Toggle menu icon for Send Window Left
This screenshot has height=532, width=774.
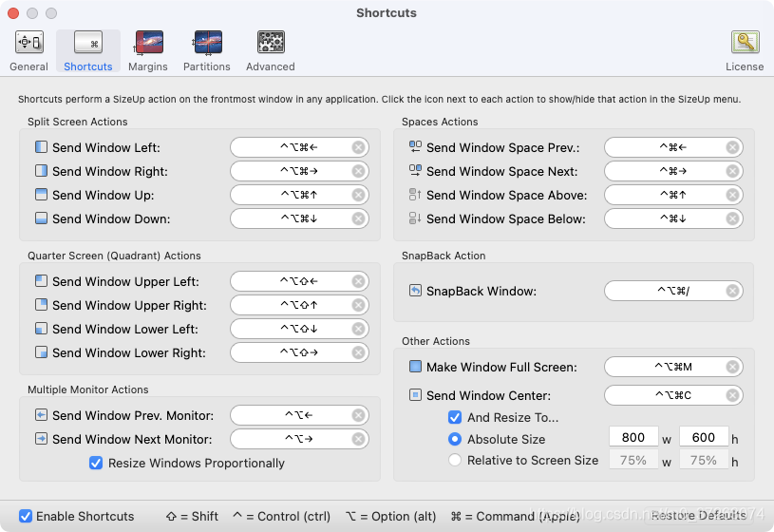point(41,147)
